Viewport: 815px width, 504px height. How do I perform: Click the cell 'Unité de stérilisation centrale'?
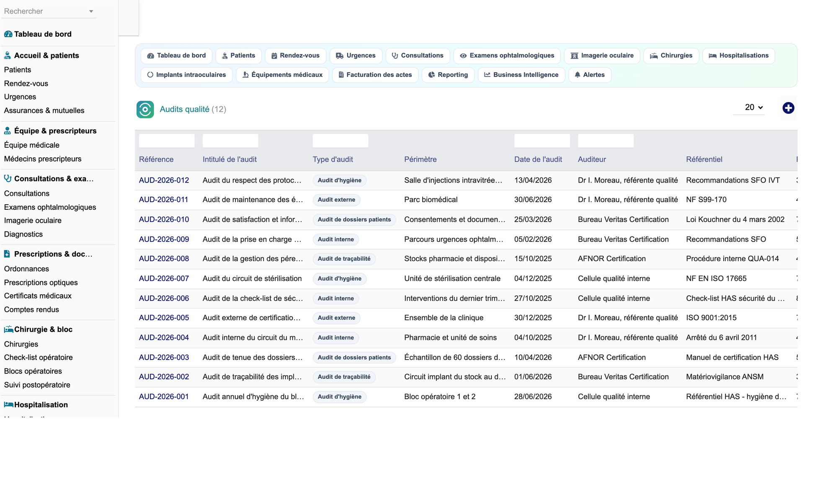click(x=452, y=279)
